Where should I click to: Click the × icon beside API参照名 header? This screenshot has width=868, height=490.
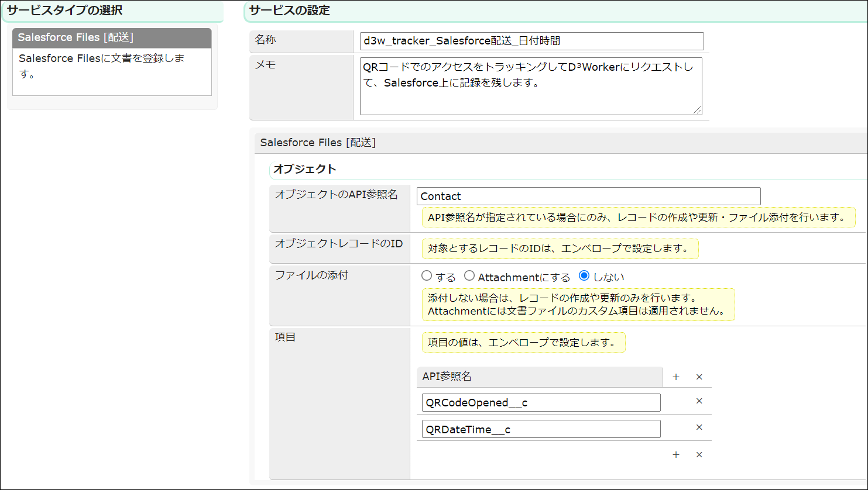pos(699,377)
